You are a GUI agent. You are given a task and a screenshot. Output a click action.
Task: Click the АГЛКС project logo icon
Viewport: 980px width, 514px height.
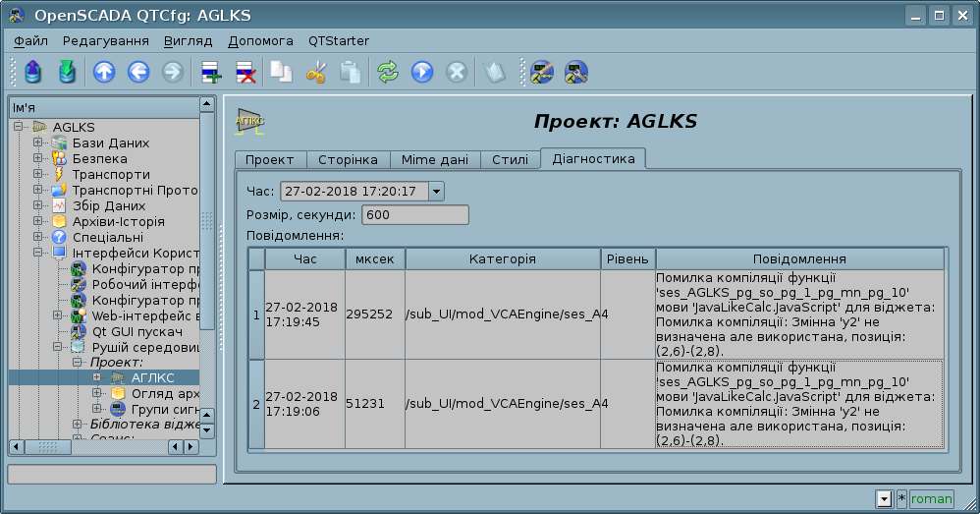coord(249,121)
